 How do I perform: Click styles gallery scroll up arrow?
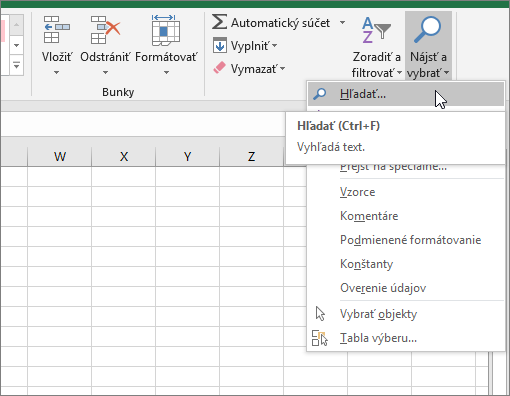[16, 25]
